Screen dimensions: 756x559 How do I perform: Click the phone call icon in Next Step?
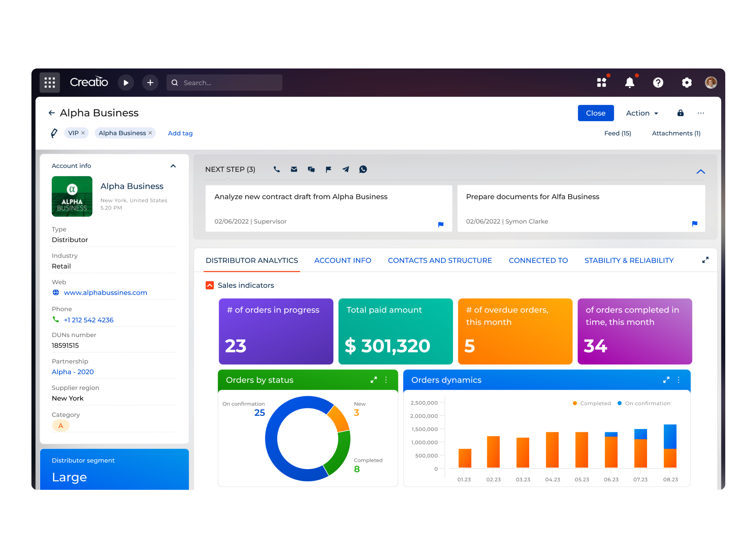pos(277,169)
